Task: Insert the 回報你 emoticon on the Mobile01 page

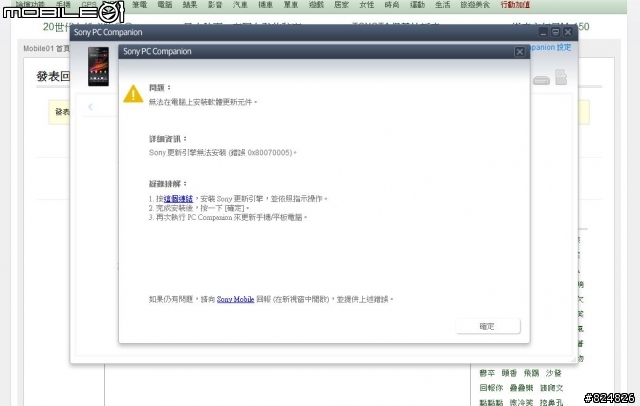Action: coord(491,388)
